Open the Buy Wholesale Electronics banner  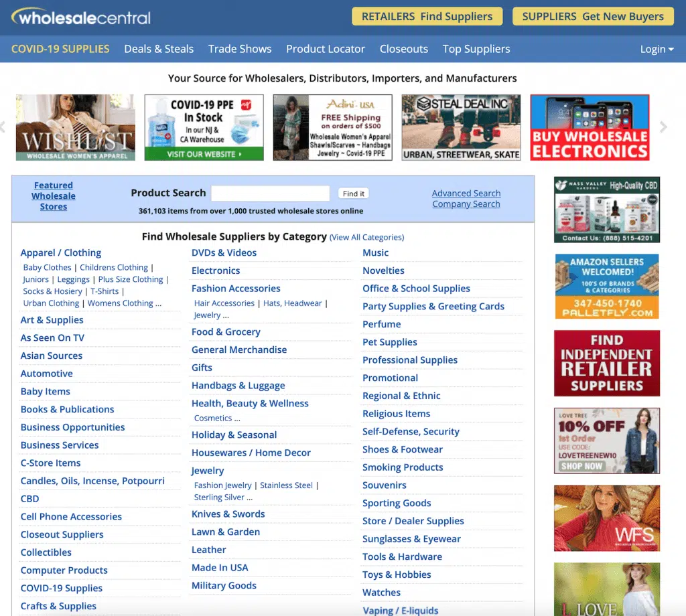pyautogui.click(x=590, y=127)
